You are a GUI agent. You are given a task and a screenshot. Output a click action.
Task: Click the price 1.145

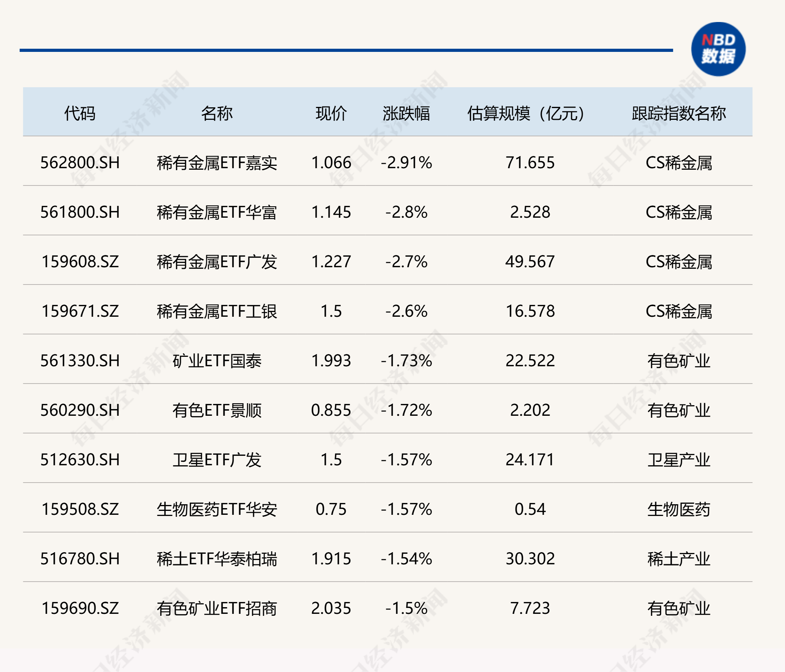(x=331, y=212)
